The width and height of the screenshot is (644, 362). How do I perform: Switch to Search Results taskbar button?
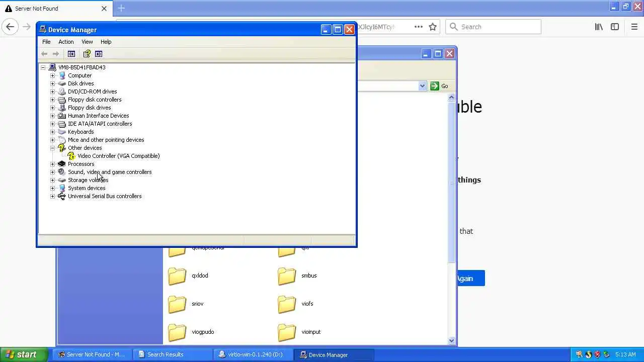173,354
